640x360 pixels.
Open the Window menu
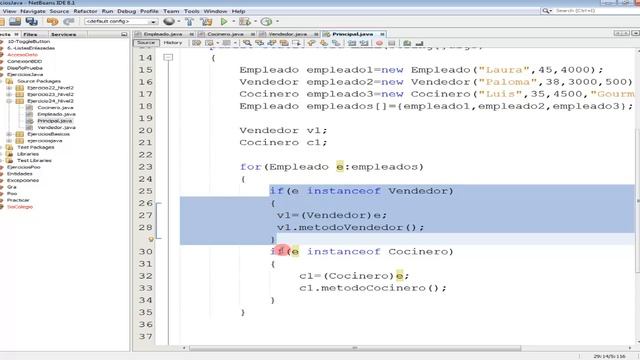coord(215,11)
